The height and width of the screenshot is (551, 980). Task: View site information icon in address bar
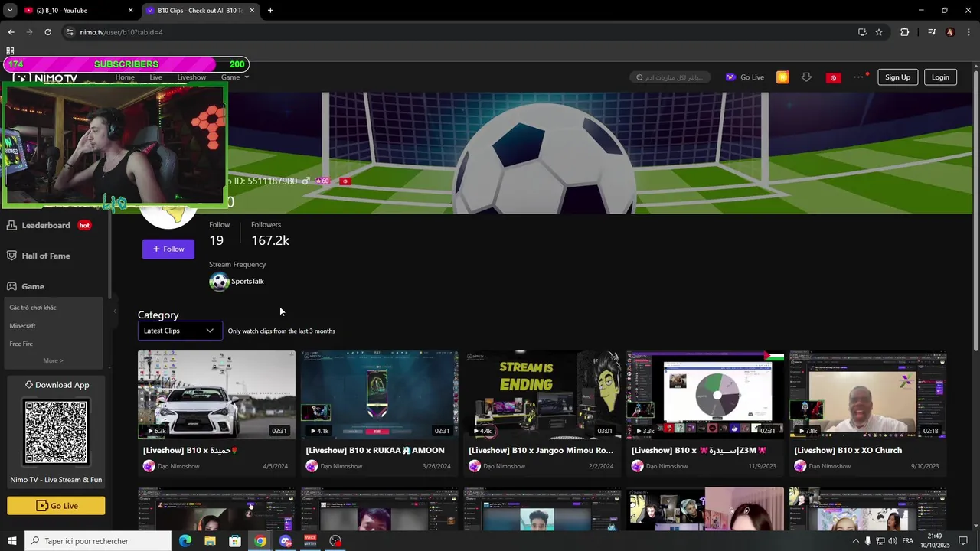coord(70,32)
